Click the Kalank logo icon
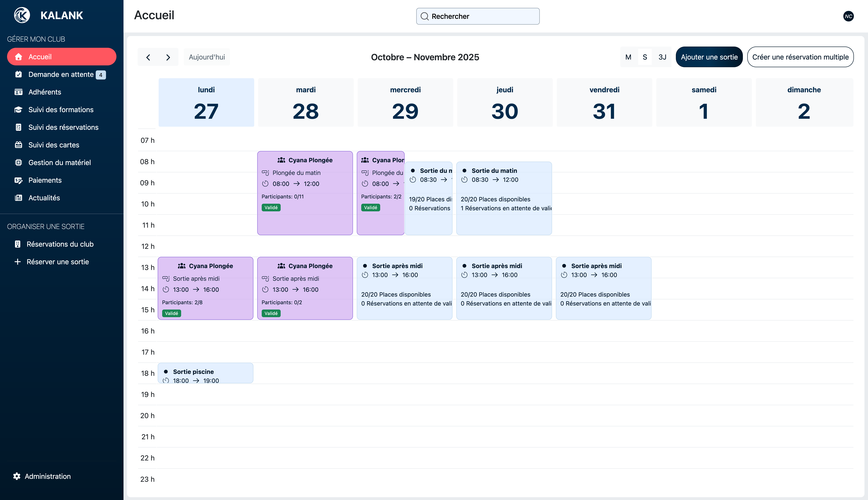This screenshot has width=868, height=500. [x=22, y=15]
